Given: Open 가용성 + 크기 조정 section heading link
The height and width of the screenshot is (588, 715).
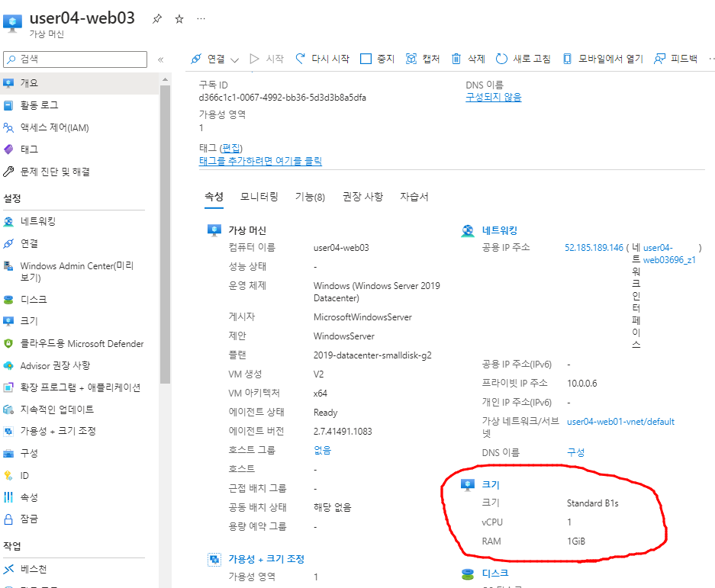Looking at the screenshot, I should click(266, 559).
